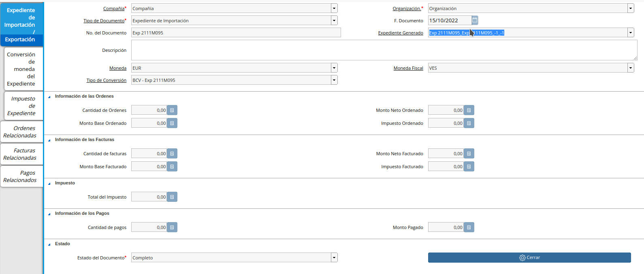The image size is (644, 274).
Task: Open calculator for Total del Impuesto
Action: (172, 197)
